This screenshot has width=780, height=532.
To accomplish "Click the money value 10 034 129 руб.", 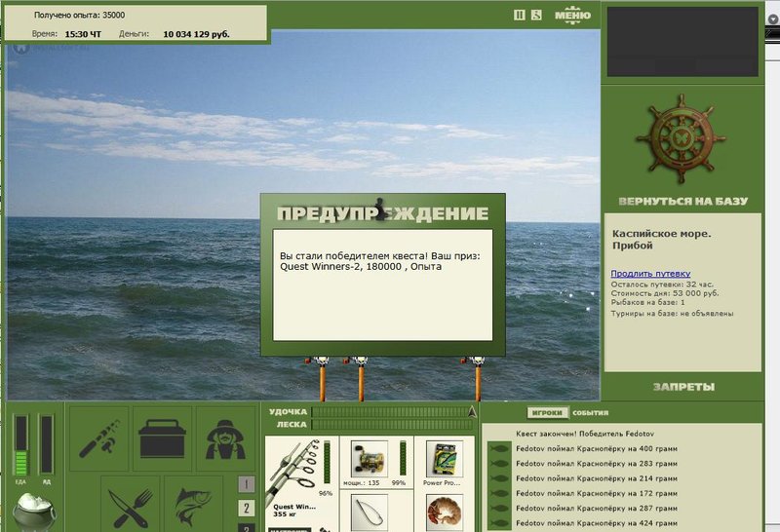I will (x=197, y=34).
